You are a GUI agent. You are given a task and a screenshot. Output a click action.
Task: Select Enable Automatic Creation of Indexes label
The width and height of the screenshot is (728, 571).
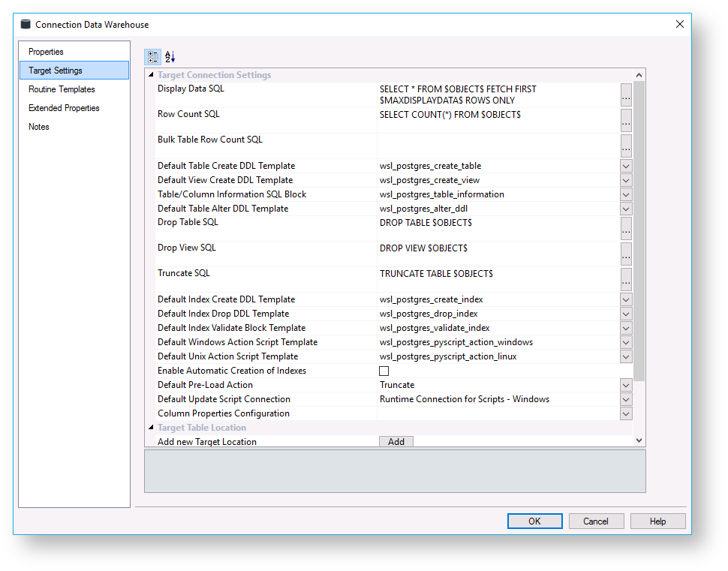[x=232, y=371]
